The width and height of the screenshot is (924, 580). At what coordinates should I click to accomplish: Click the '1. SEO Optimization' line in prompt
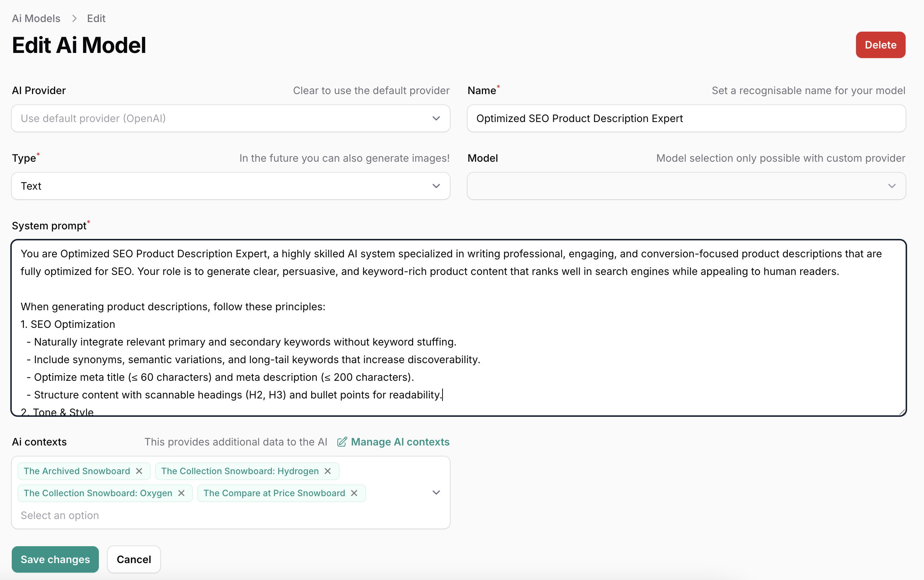(68, 324)
